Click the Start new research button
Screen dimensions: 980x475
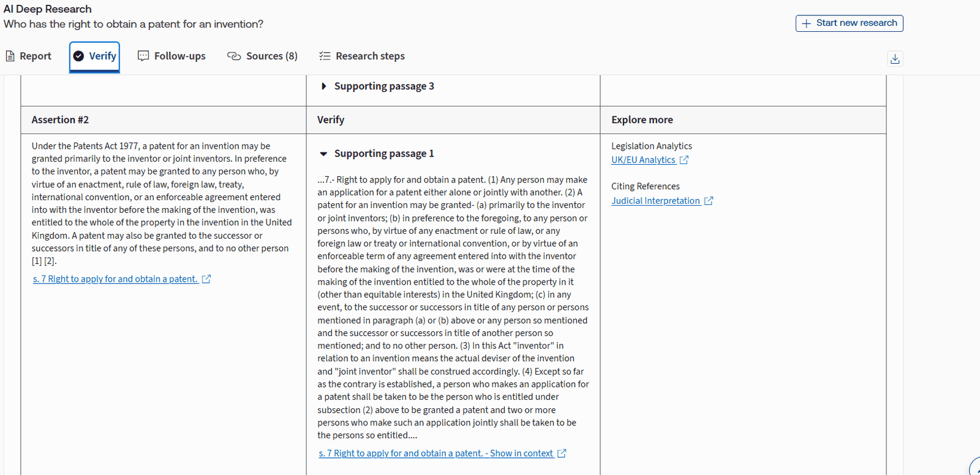click(x=849, y=23)
